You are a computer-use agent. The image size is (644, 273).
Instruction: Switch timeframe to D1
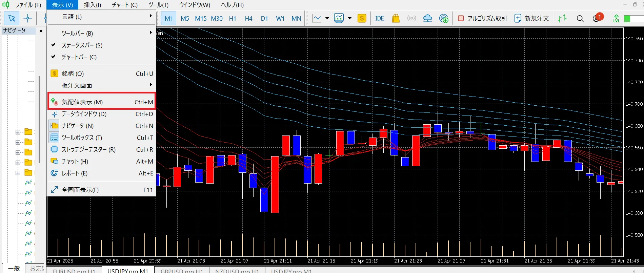click(264, 18)
